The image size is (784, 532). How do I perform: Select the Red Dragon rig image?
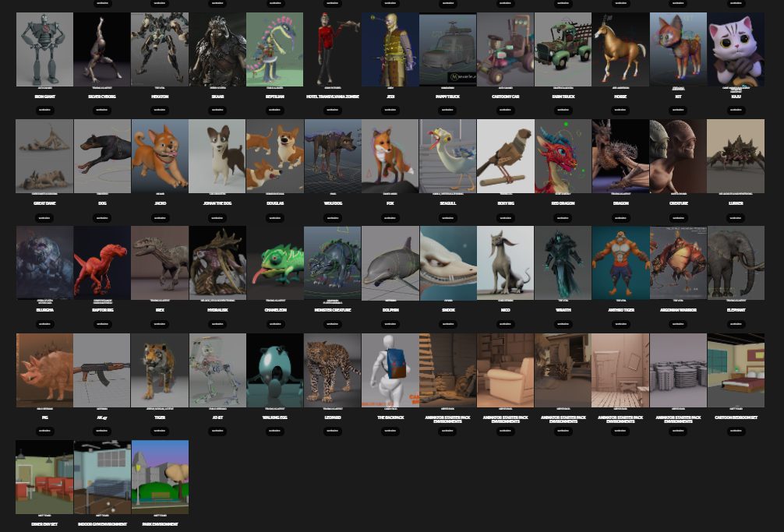[563, 156]
